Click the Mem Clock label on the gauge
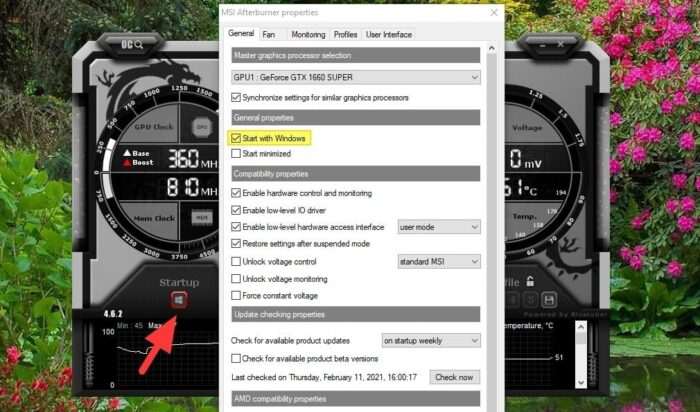700x412 pixels. click(x=154, y=218)
